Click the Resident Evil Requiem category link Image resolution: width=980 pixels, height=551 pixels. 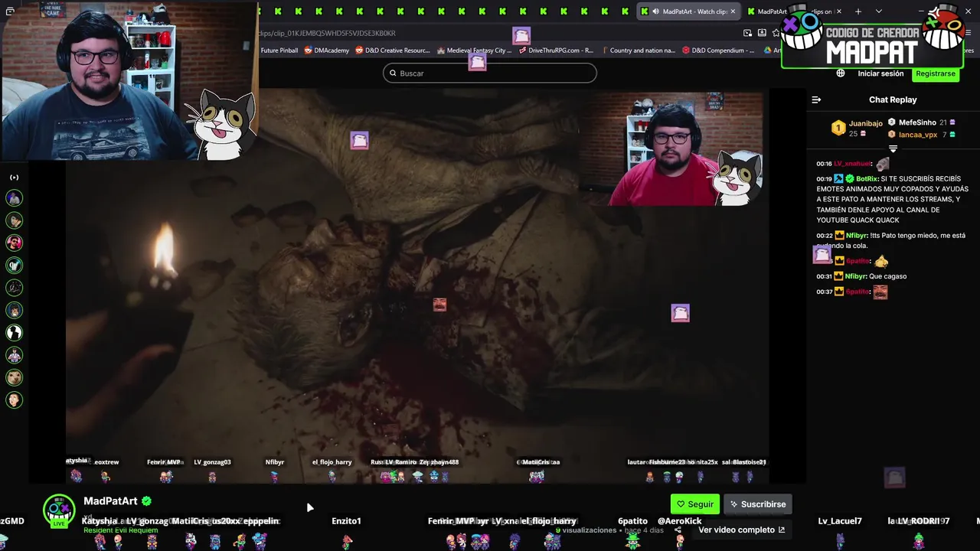click(120, 530)
